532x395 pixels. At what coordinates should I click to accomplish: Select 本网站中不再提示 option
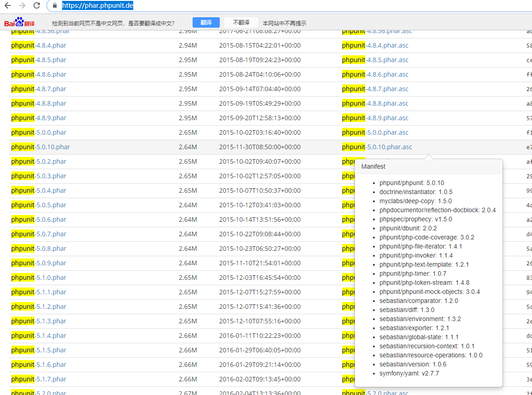coord(285,23)
